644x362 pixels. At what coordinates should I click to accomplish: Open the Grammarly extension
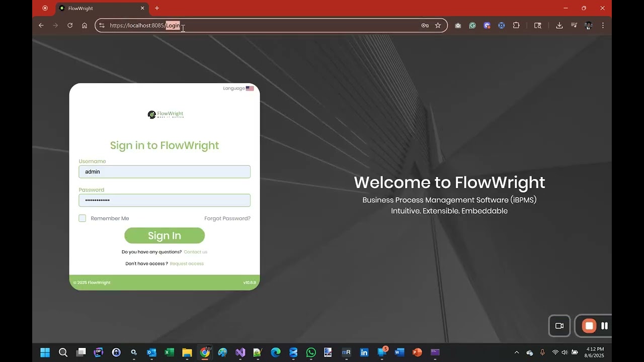[472, 26]
